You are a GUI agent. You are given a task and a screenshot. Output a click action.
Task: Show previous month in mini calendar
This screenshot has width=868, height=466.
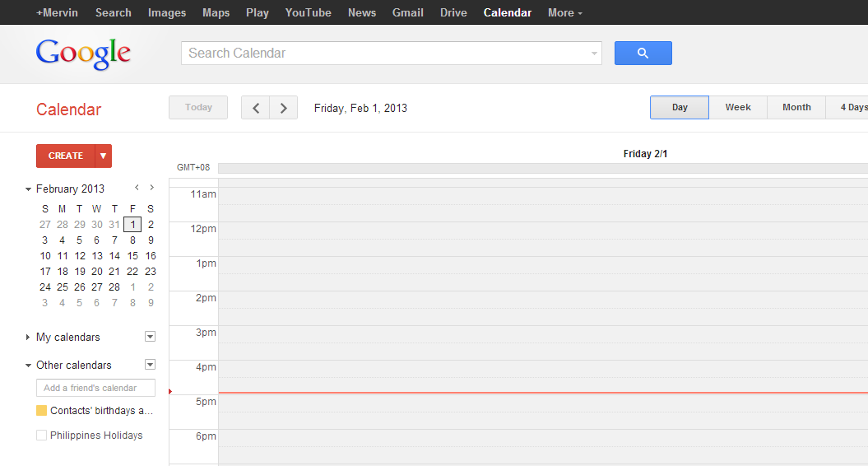tap(137, 188)
